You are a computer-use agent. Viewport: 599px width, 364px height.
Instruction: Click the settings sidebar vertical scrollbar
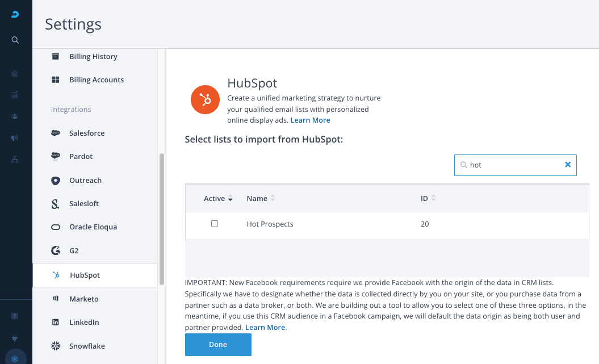pos(162,219)
